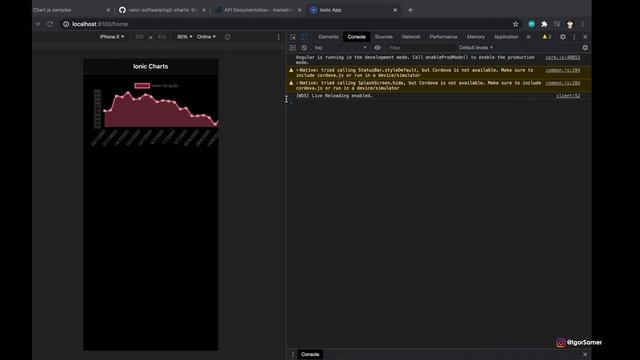Toggle the inspect element picker
640x360 pixels.
pos(293,37)
